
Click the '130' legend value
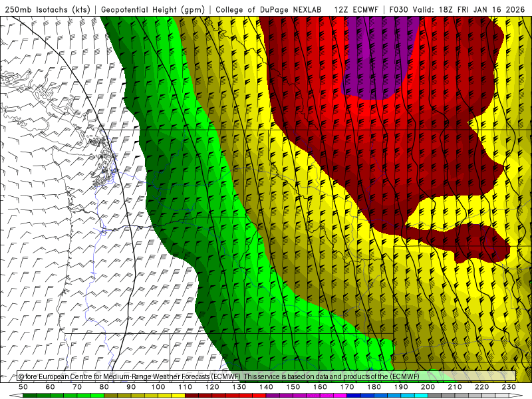coord(239,387)
